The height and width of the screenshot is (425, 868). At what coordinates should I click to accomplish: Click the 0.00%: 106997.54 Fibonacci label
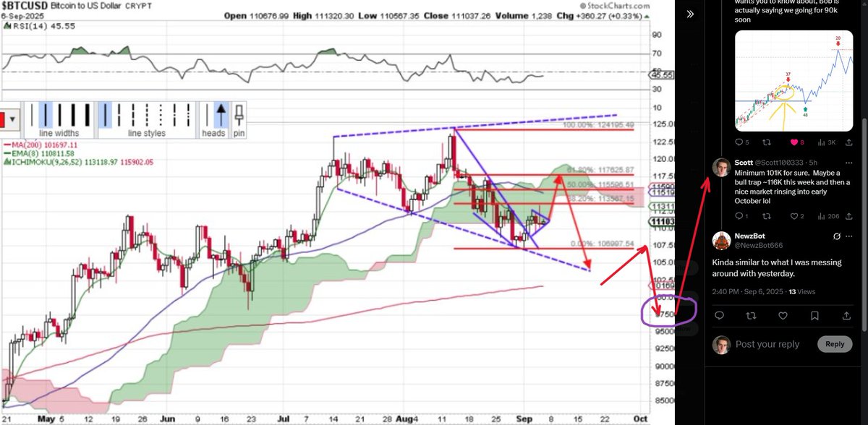(600, 244)
